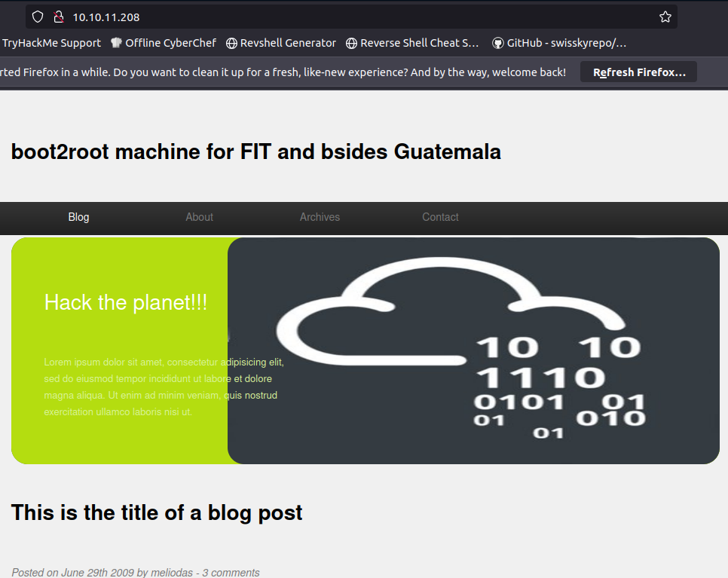
Task: Focus the address bar showing 10.10.11.208
Action: pyautogui.click(x=339, y=17)
